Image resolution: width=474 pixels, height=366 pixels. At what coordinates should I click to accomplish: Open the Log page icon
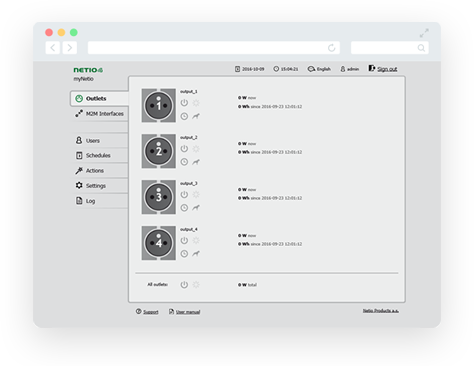click(x=79, y=201)
